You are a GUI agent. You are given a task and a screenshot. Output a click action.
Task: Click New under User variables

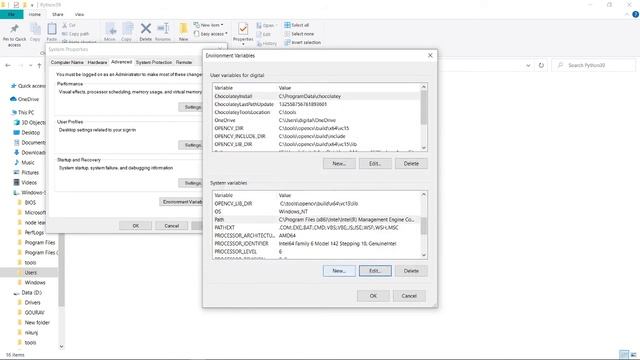pos(339,163)
